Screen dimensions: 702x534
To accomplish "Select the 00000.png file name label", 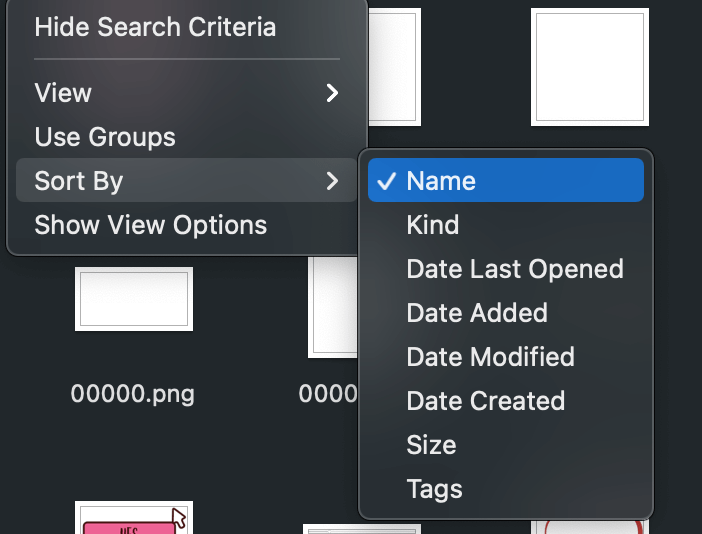I will point(133,394).
